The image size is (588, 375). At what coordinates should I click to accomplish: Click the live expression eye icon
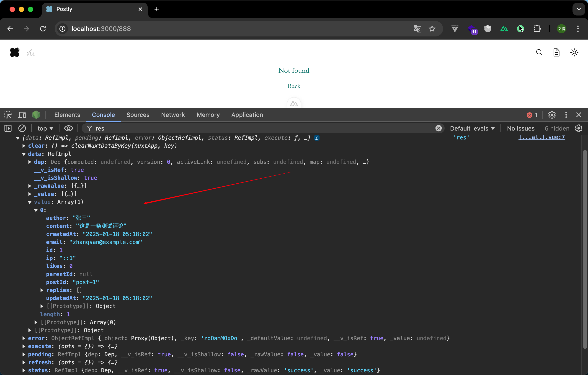[x=68, y=128]
